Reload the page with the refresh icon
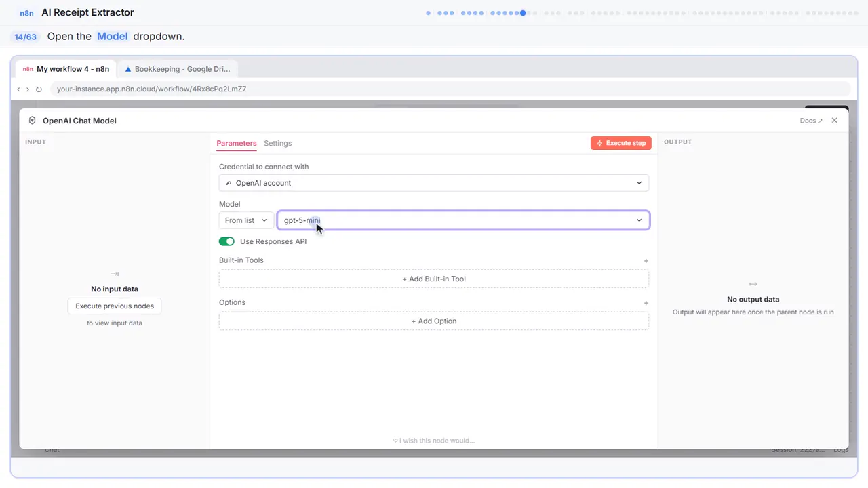Viewport: 868px width, 488px height. pyautogui.click(x=39, y=89)
